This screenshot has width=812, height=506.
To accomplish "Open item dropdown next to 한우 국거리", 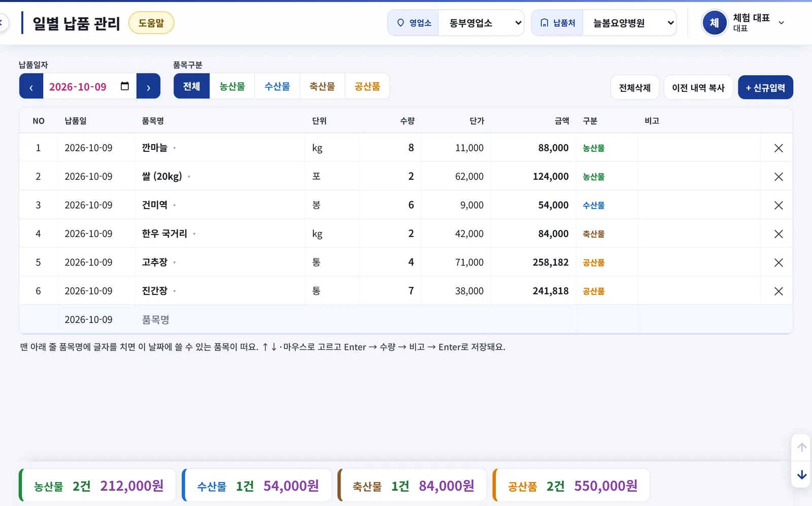I will coord(194,234).
